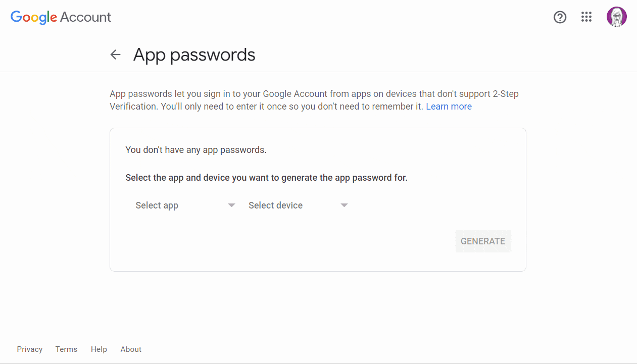Click the arrow beside Select device
Screen dimensions: 637x364
(344, 205)
